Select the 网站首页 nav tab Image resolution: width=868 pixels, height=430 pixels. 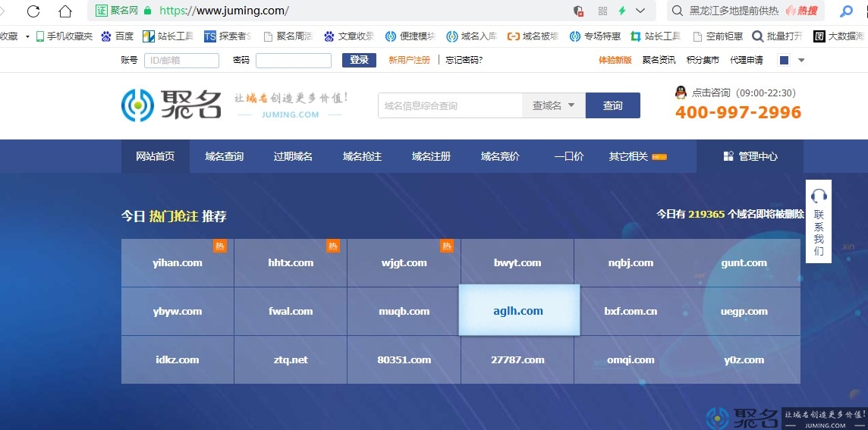[155, 156]
